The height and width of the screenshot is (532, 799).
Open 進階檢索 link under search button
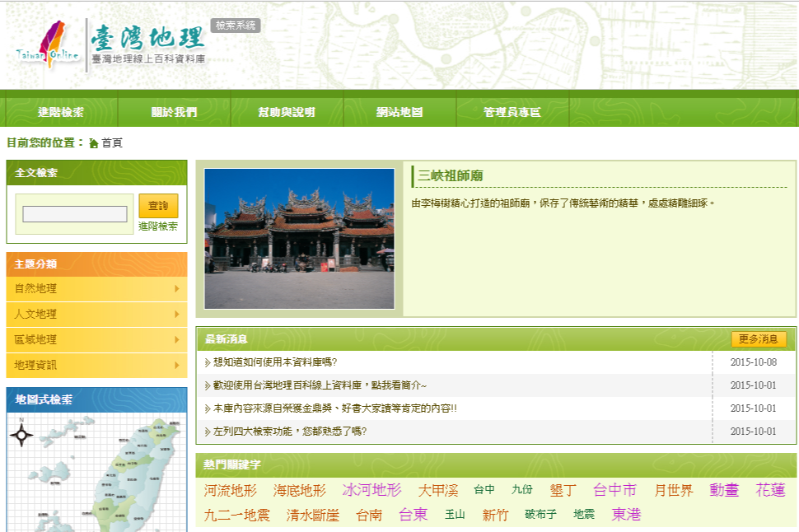158,226
